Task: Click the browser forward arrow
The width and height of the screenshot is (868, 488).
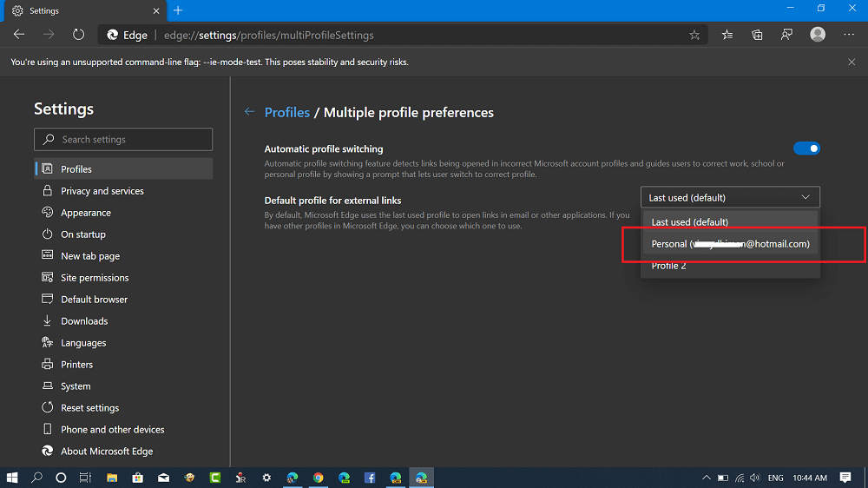Action: pos(49,35)
